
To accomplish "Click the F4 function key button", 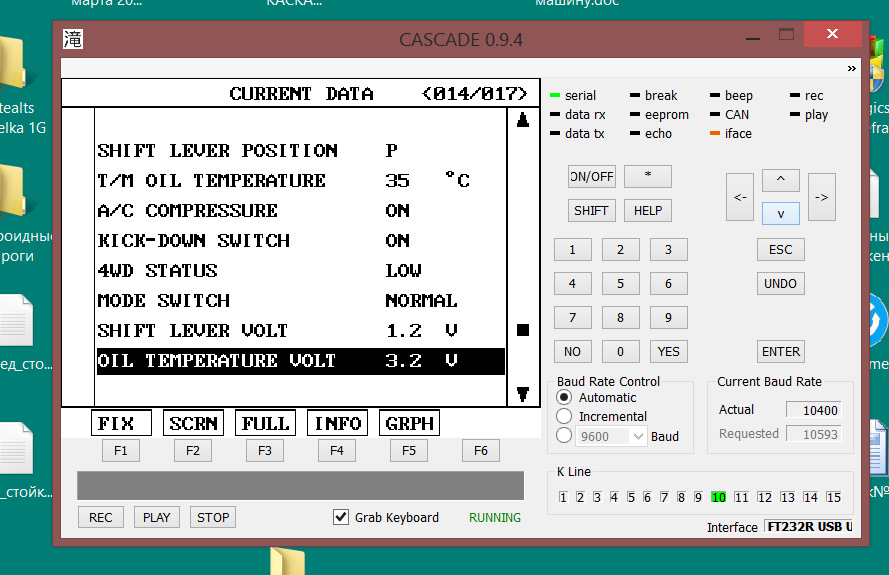I will 337,451.
